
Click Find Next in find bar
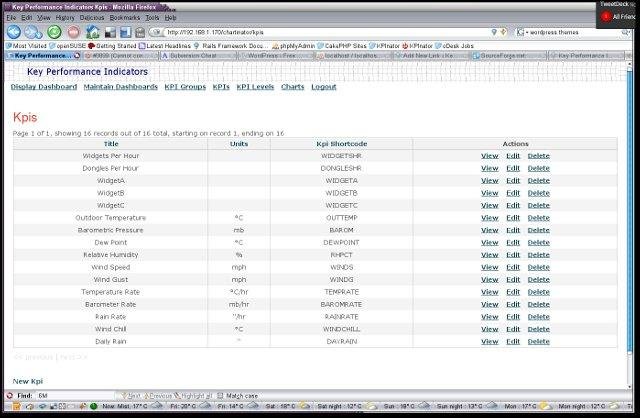pyautogui.click(x=131, y=396)
